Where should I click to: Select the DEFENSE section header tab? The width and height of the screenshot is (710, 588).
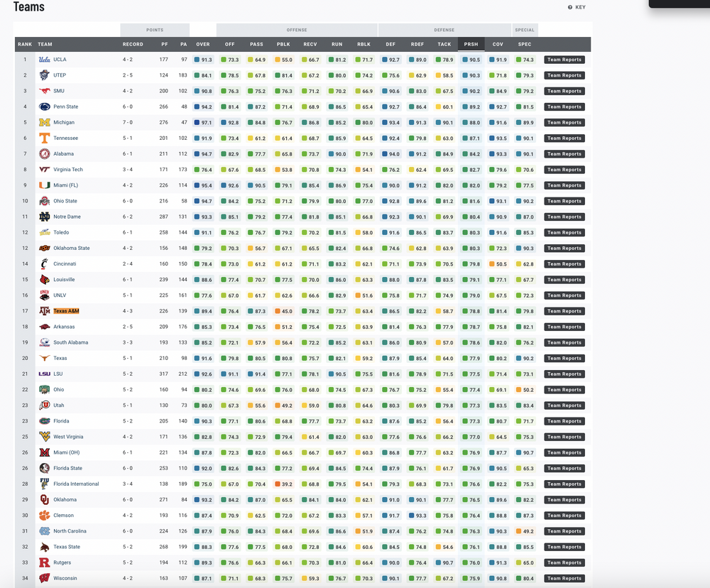(x=444, y=30)
